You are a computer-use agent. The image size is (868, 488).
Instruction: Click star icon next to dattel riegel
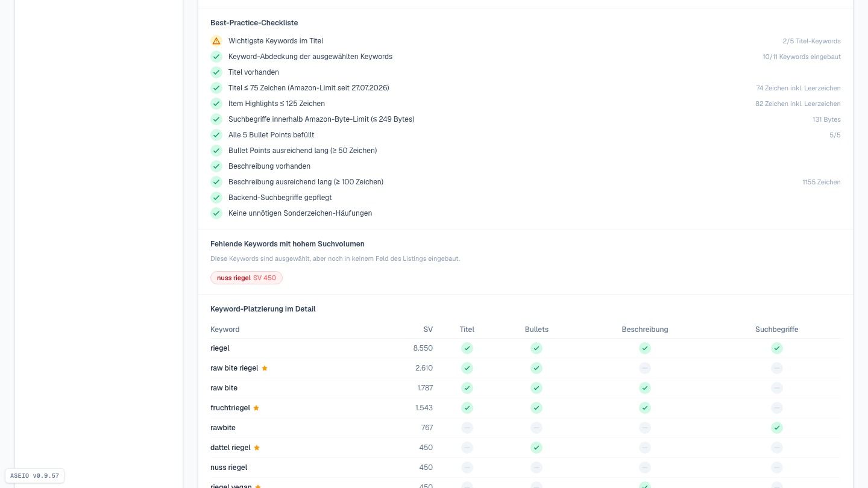[257, 448]
